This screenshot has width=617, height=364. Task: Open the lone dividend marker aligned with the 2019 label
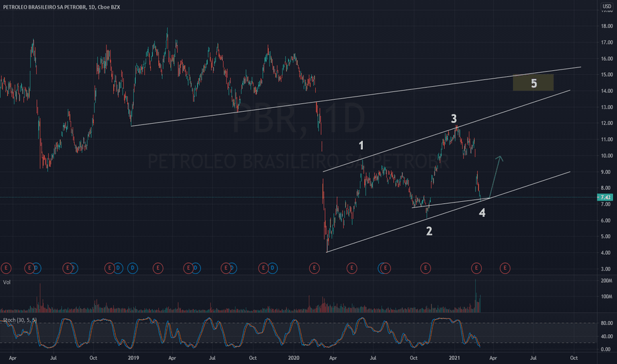tap(132, 269)
